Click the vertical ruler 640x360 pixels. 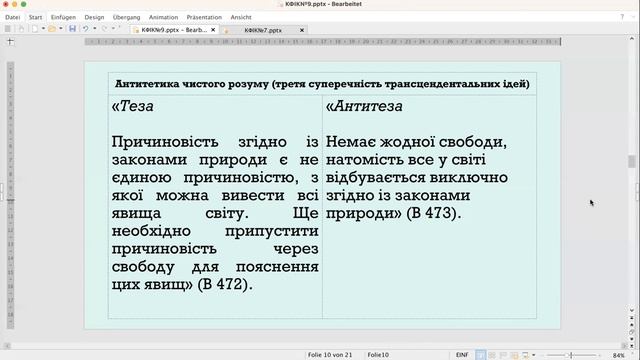pyautogui.click(x=11, y=195)
